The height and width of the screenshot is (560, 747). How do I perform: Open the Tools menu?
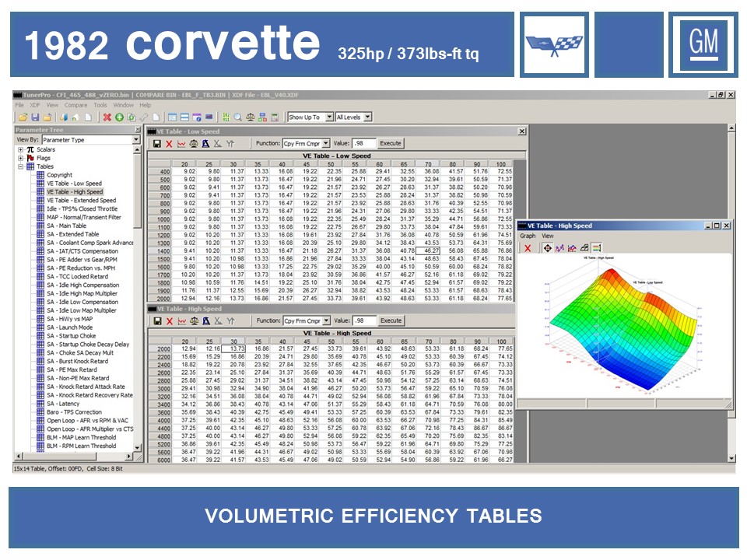point(100,105)
